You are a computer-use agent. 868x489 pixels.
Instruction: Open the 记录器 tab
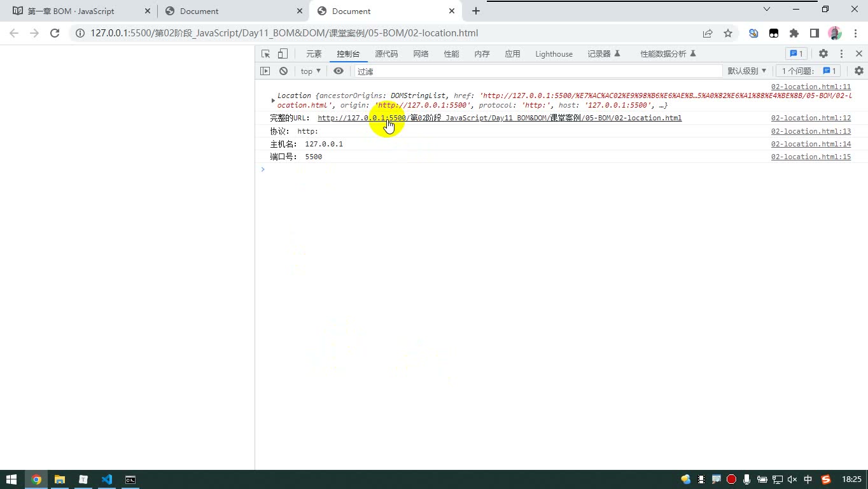pyautogui.click(x=604, y=54)
